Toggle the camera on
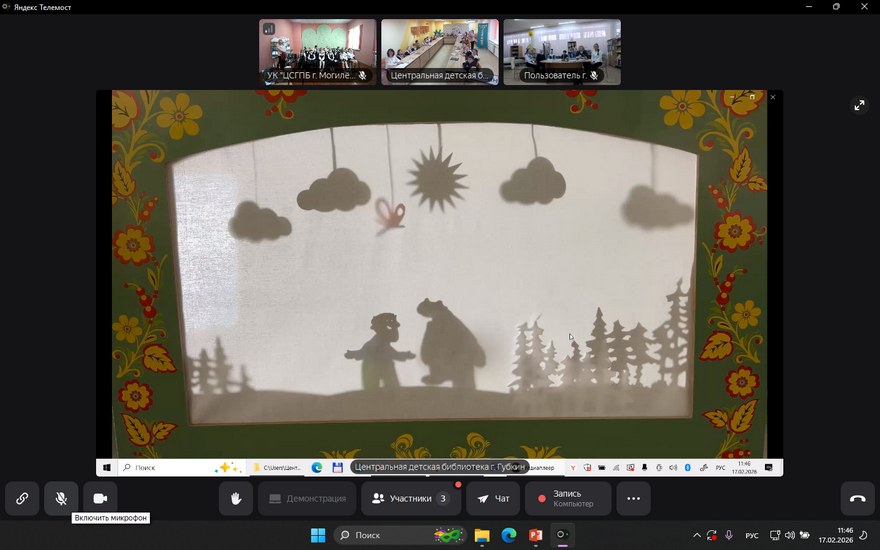 click(x=100, y=498)
